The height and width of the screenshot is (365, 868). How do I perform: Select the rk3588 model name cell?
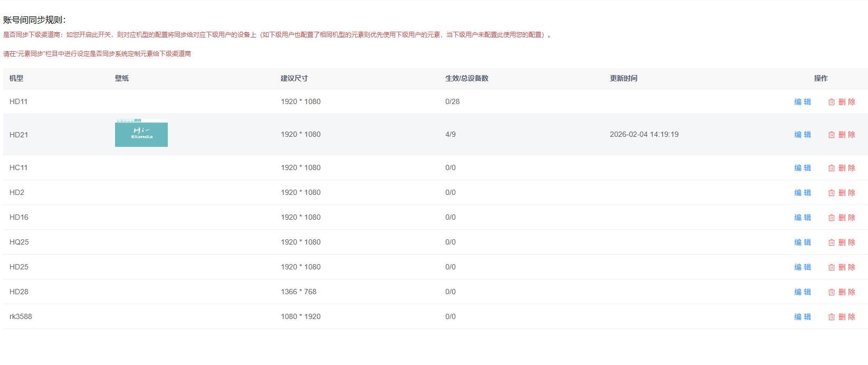pos(21,316)
